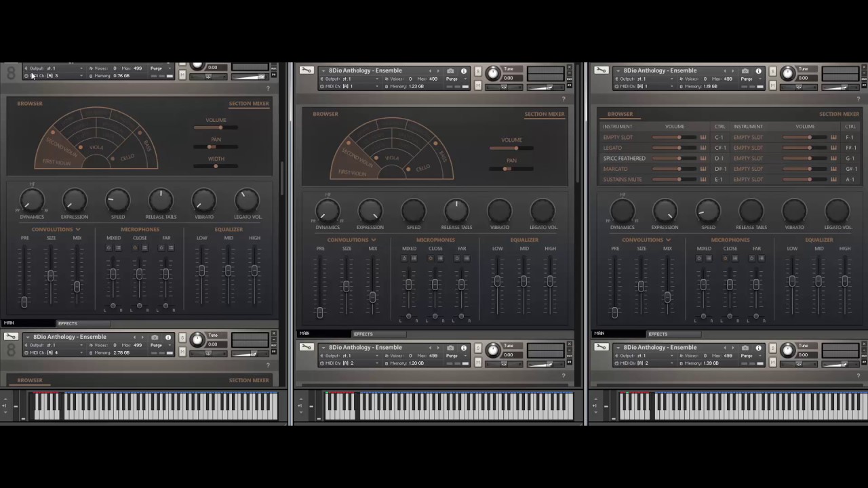Viewport: 868px width, 488px height.
Task: Toggle Solo S on 1.19 GB instrument
Action: click(x=772, y=71)
